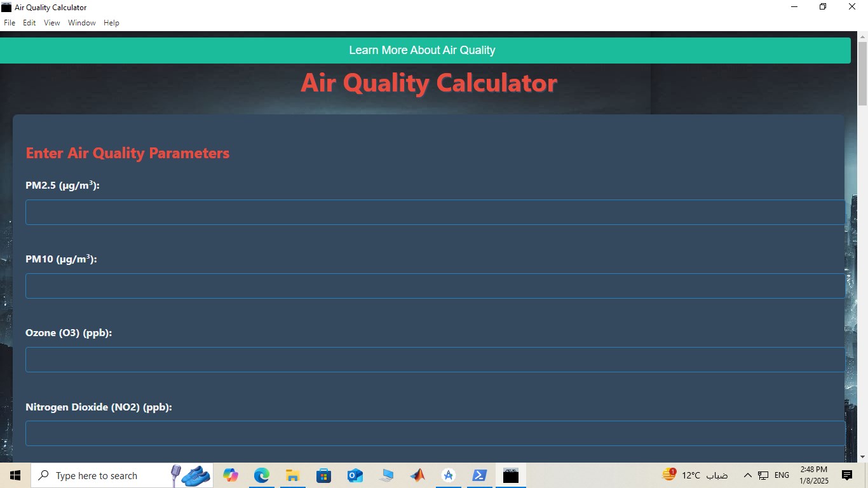Open Microsoft Edge from the taskbar
The width and height of the screenshot is (868, 488).
pos(261,475)
